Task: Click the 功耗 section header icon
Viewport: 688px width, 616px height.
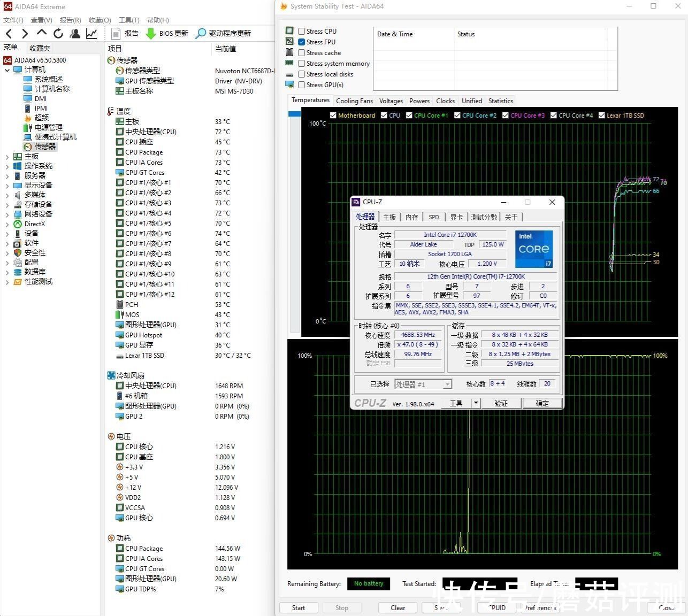Action: tap(111, 538)
